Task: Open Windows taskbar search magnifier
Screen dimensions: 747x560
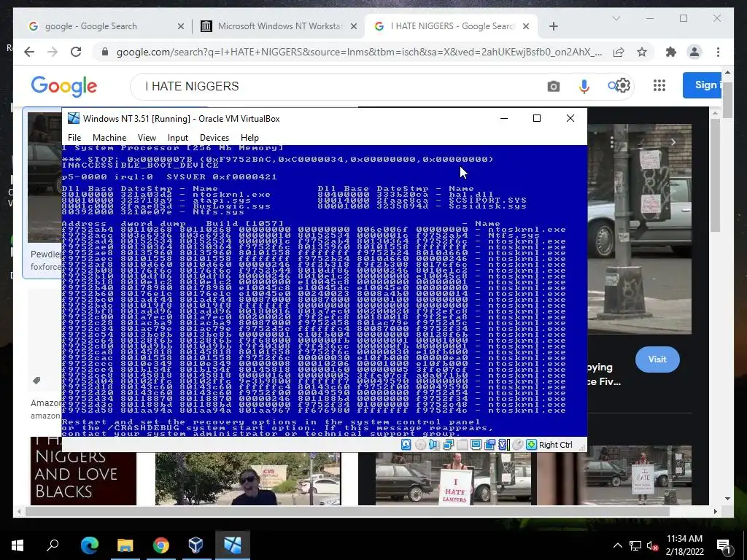Action: tap(53, 545)
